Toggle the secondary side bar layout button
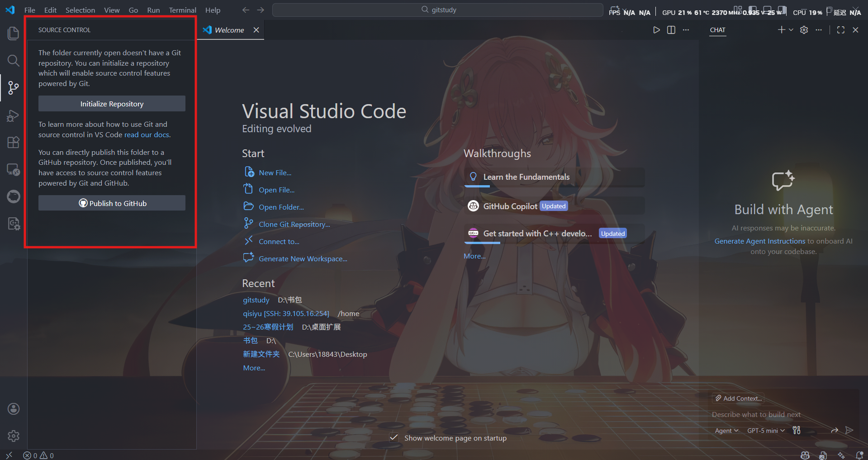Screen dimensions: 868x460 point(782,9)
